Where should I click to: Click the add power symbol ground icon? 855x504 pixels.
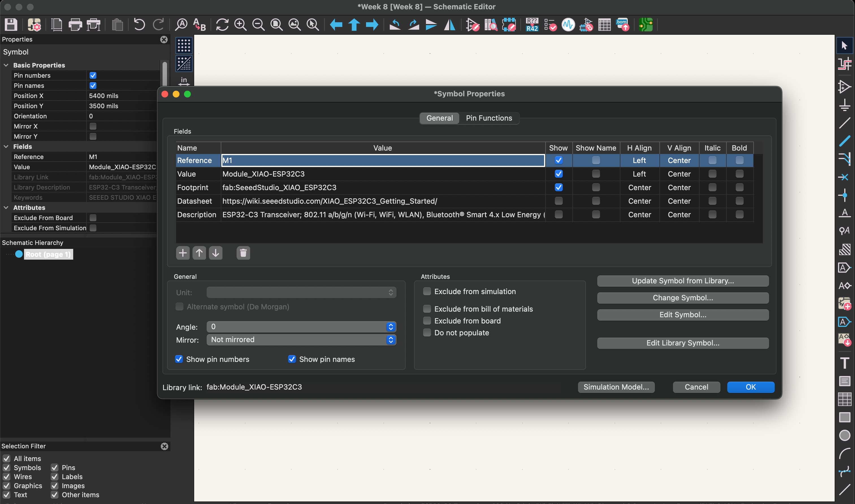point(845,105)
